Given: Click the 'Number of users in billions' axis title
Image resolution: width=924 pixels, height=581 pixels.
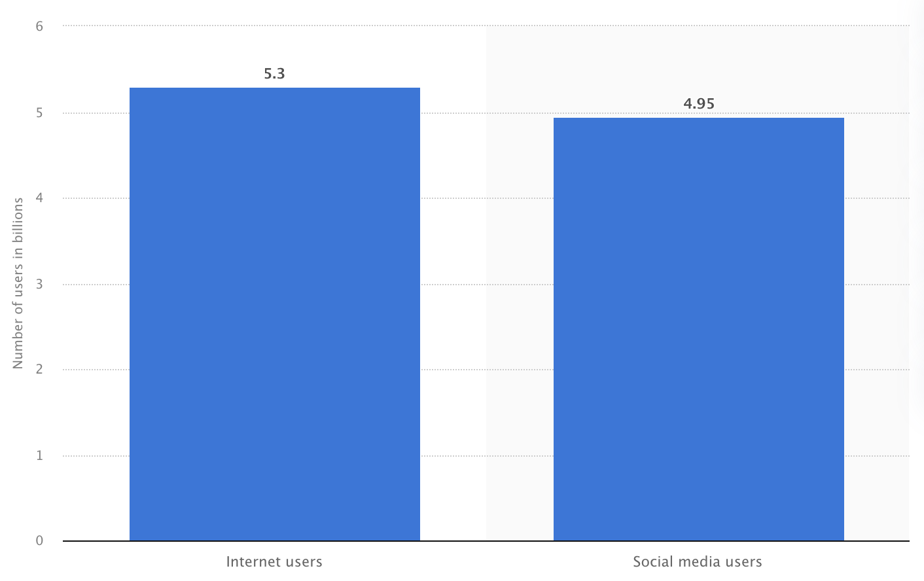Looking at the screenshot, I should (x=18, y=283).
